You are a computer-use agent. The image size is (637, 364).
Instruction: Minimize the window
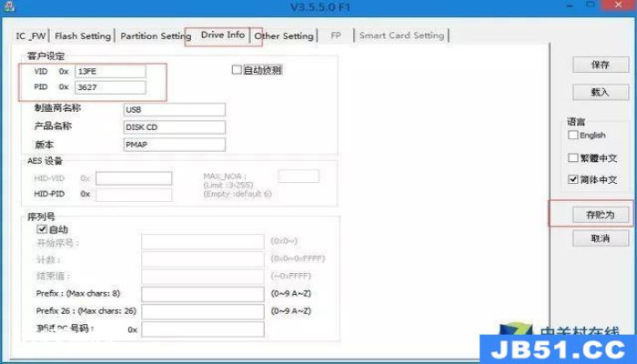click(570, 5)
